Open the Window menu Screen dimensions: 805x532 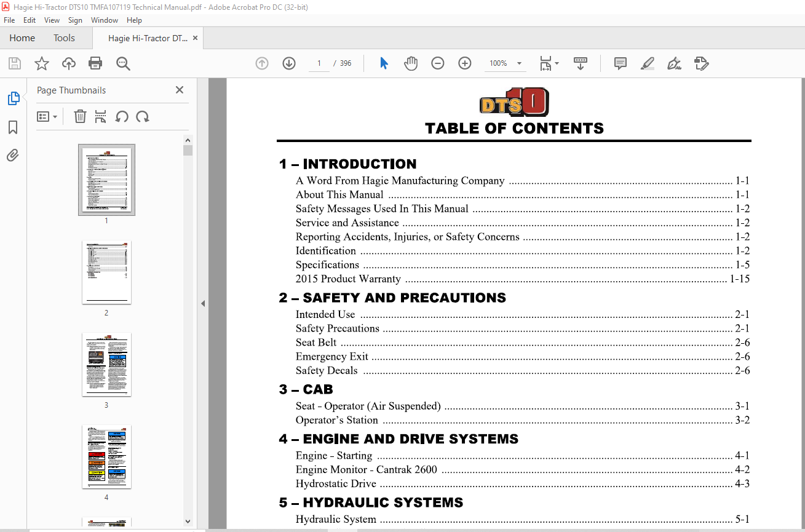point(105,20)
